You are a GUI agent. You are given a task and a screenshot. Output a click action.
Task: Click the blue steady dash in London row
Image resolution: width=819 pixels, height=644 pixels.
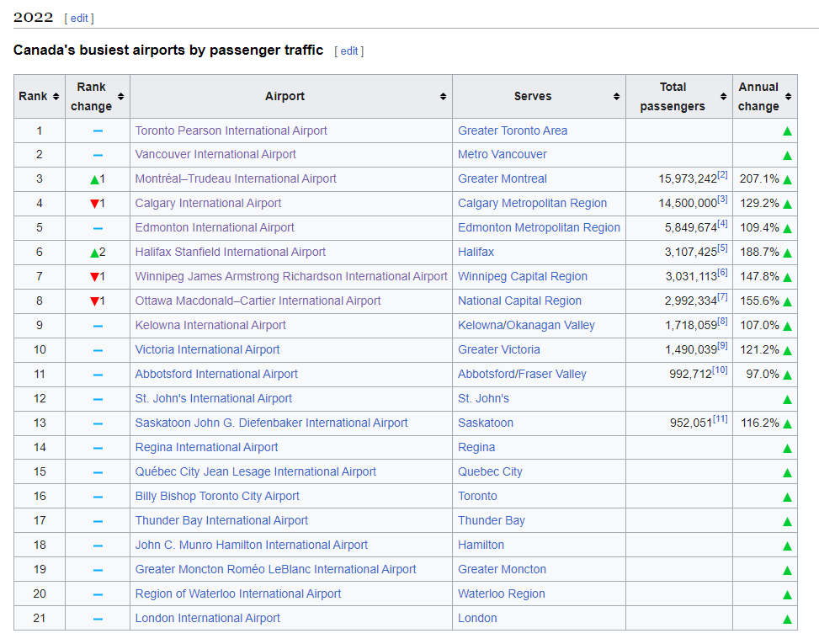coord(98,619)
